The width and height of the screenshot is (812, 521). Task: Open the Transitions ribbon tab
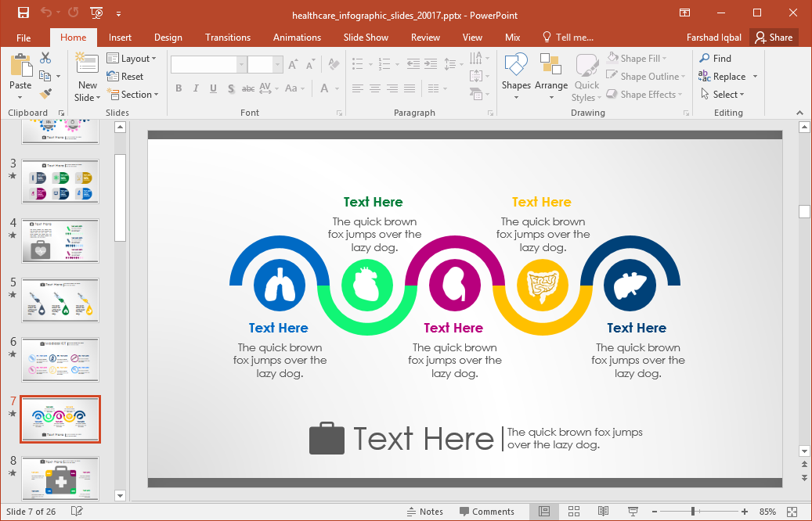[x=228, y=38]
